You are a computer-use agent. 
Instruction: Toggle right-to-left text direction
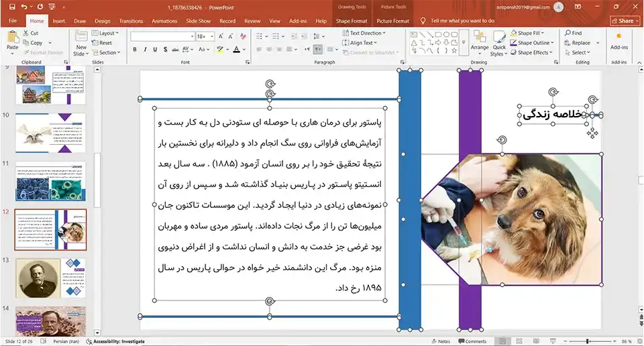[x=318, y=49]
